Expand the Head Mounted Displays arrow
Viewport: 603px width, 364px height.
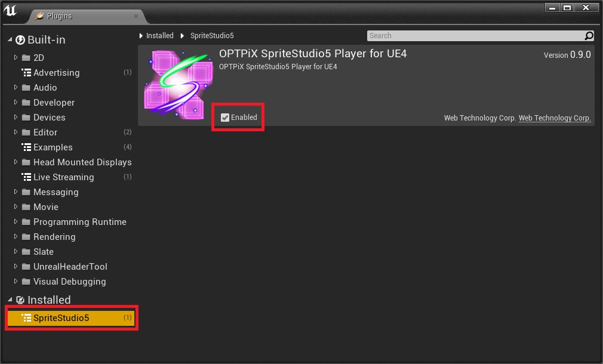(x=16, y=162)
